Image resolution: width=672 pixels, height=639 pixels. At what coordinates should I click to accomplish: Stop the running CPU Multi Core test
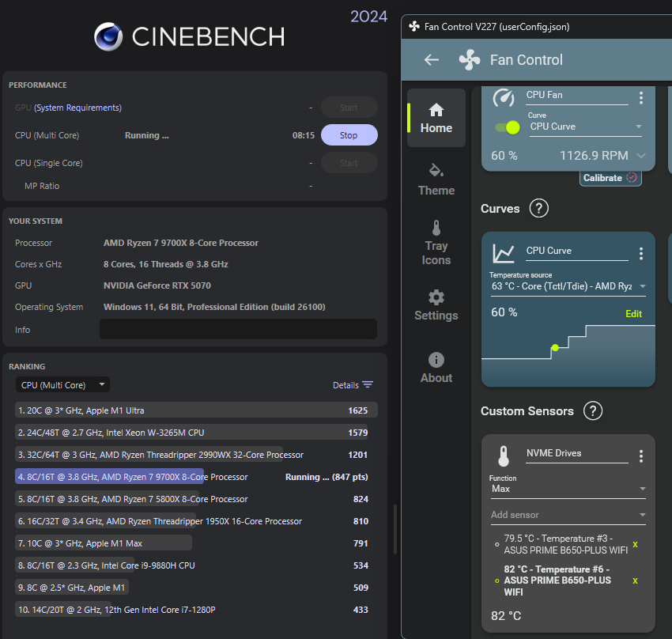(349, 135)
